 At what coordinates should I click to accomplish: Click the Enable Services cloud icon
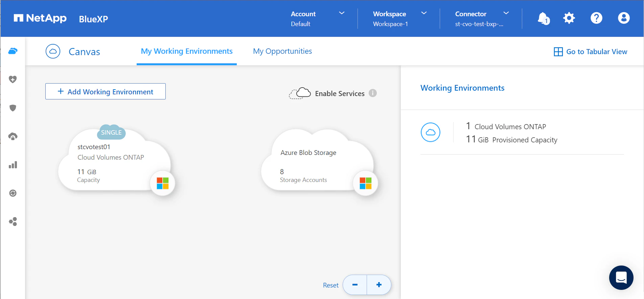tap(300, 93)
